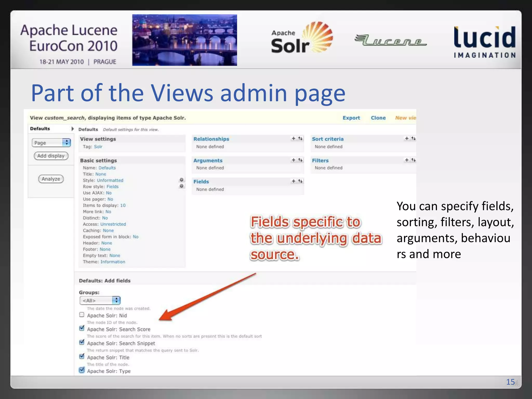Click the Prague bridge photo thumbnail
Image resolution: width=532 pixels, height=399 pixels.
(184, 40)
